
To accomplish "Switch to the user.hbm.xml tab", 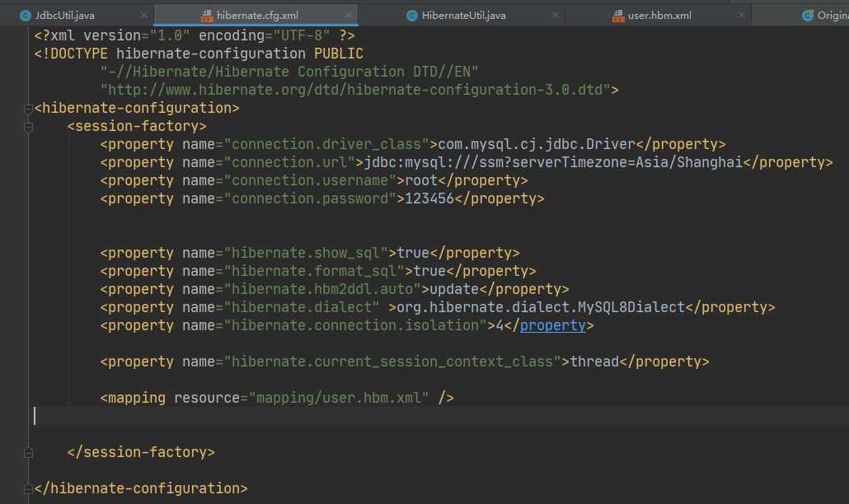I will pos(659,15).
